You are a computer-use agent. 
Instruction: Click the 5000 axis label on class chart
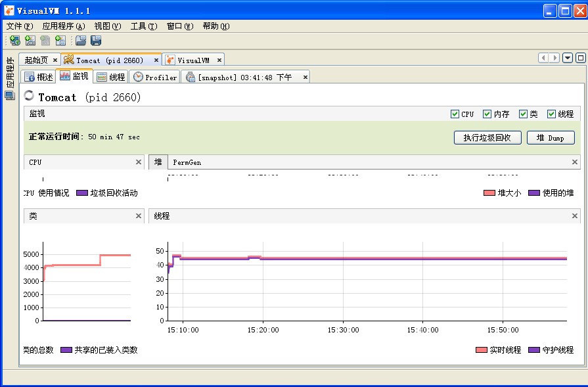point(31,255)
